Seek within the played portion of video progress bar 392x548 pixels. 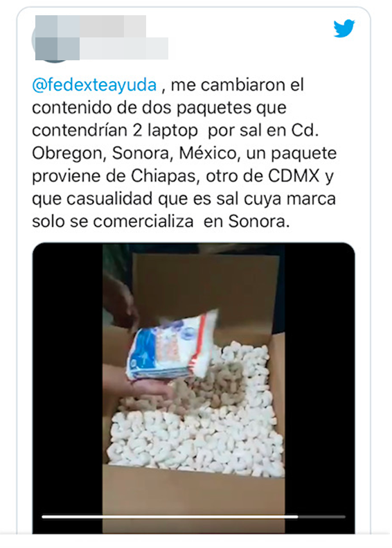170,517
